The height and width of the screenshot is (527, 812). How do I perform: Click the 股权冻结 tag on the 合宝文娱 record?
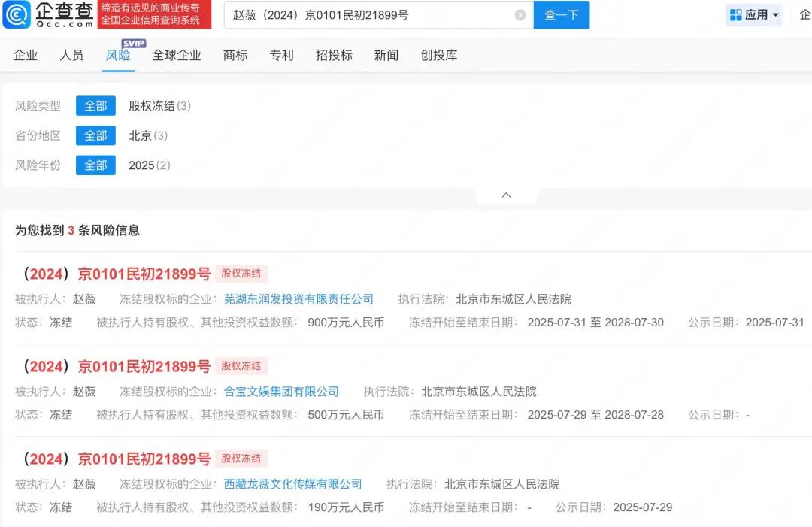pyautogui.click(x=241, y=366)
